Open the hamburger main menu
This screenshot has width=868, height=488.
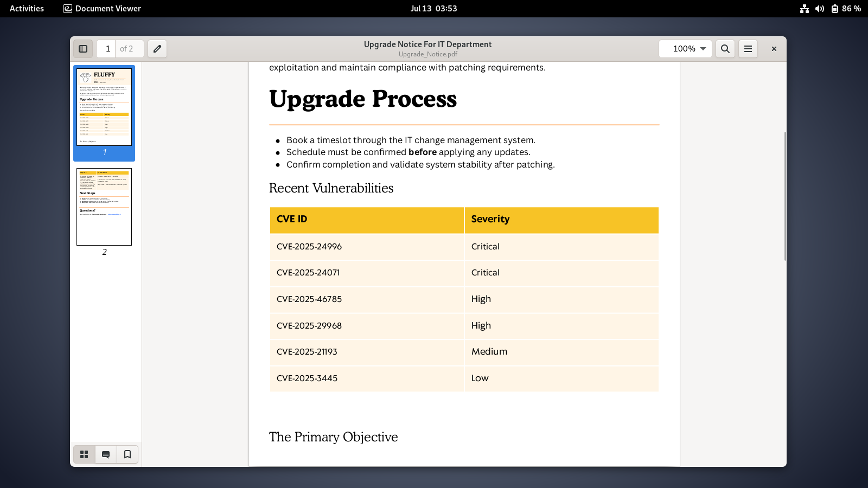click(x=748, y=49)
